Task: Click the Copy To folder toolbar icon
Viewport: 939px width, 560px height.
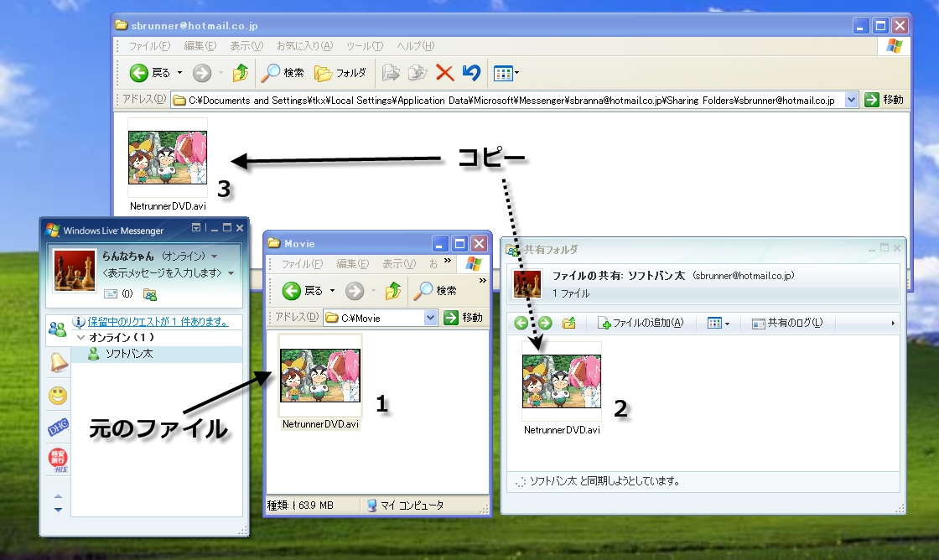Action: [x=418, y=73]
